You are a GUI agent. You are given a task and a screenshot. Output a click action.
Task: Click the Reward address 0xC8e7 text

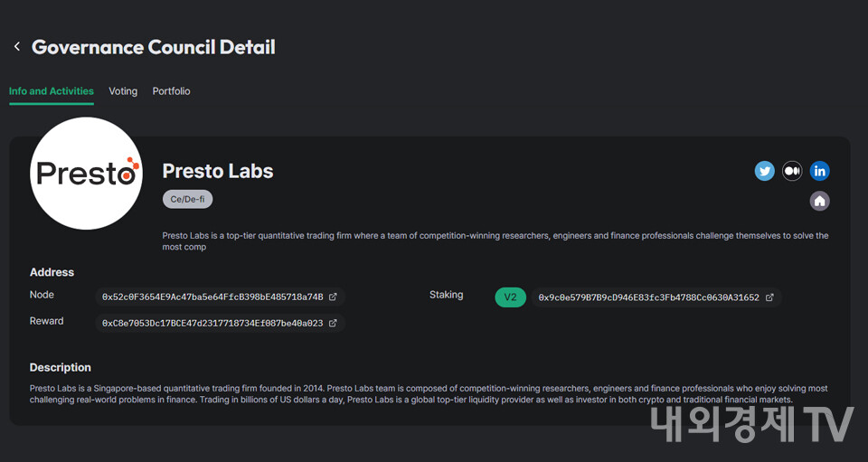pos(212,323)
